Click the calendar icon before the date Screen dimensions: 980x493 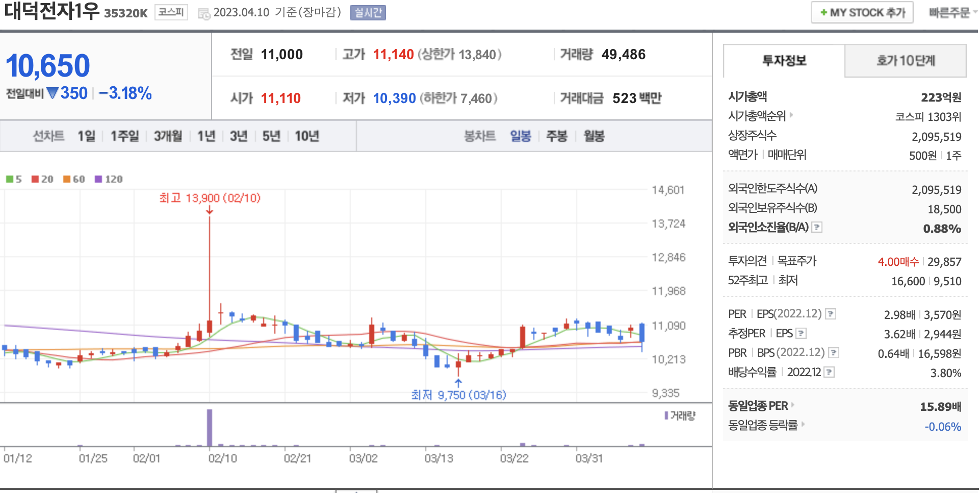coord(204,14)
